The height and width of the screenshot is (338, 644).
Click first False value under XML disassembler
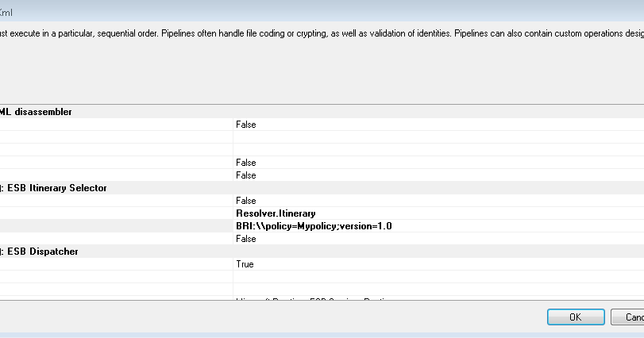pos(246,125)
